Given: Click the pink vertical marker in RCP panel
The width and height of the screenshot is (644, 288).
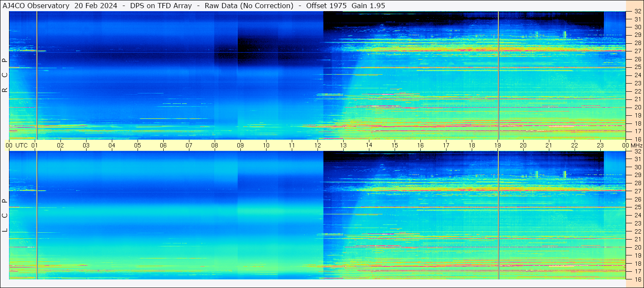Looking at the screenshot, I should coord(498,75).
